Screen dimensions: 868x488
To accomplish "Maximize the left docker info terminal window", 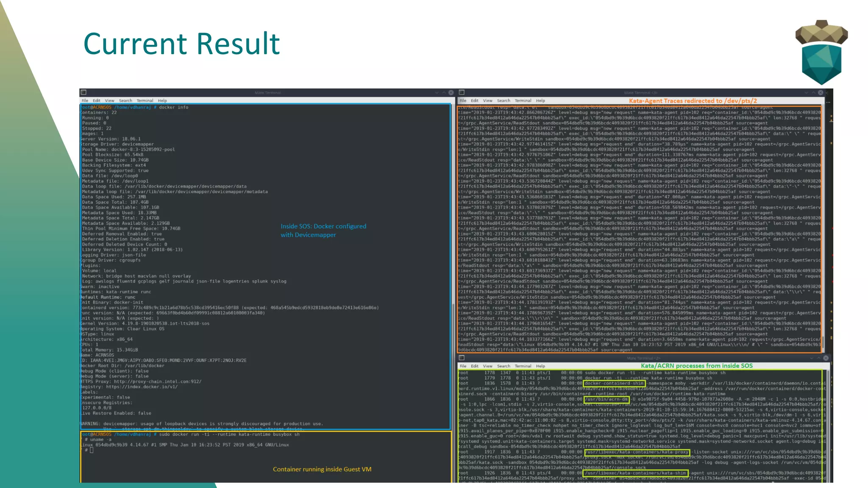I will tap(444, 92).
